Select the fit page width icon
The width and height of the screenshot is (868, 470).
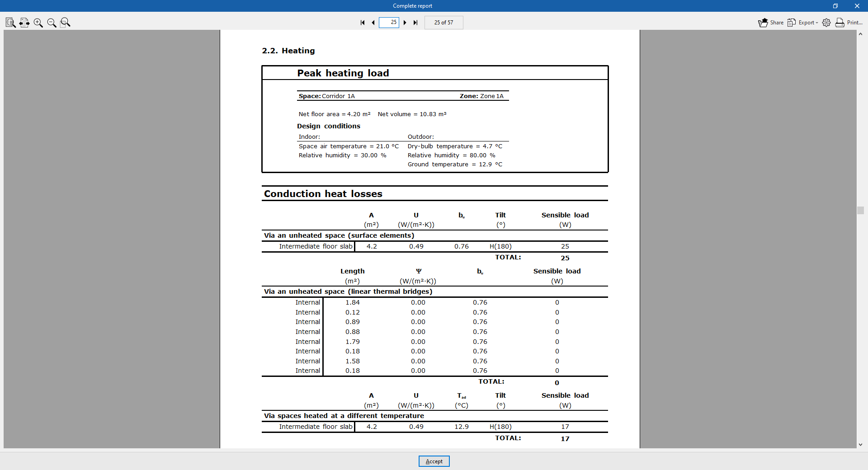(24, 23)
